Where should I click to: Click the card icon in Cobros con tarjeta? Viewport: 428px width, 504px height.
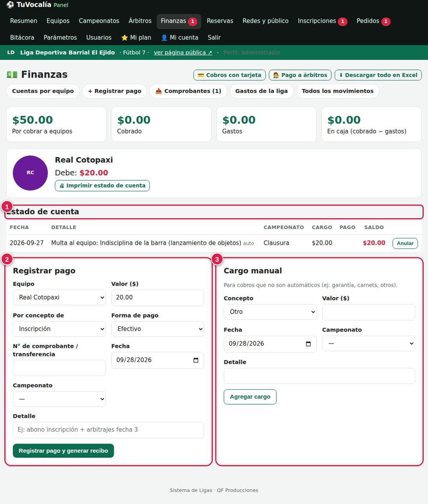pos(201,75)
